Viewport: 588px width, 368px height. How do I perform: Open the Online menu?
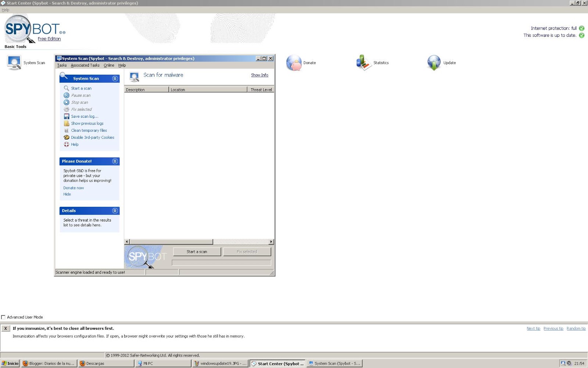[x=109, y=65]
